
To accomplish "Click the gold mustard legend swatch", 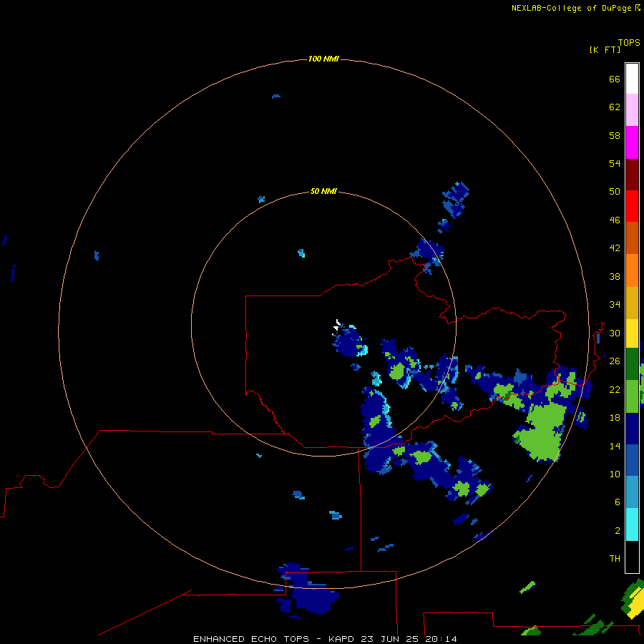I will click(x=632, y=302).
